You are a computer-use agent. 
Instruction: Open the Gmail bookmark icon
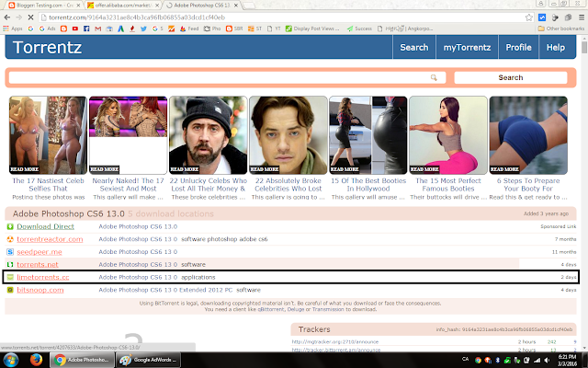[98, 29]
